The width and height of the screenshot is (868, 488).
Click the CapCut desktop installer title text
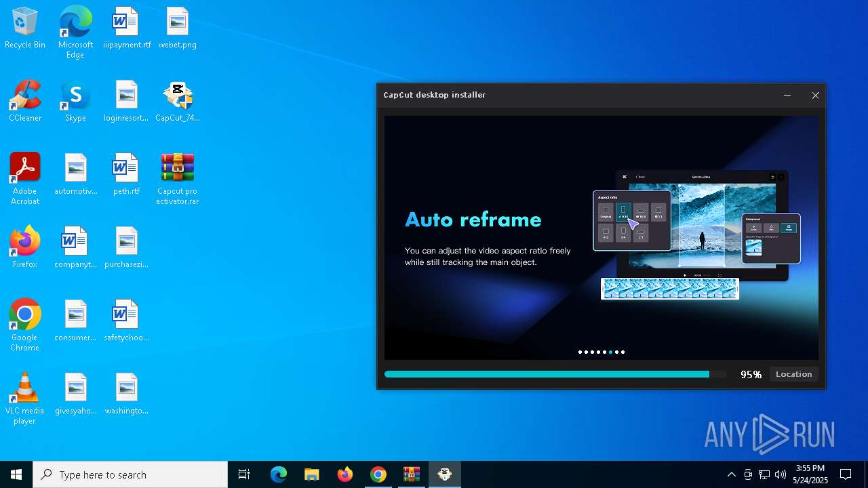[435, 95]
